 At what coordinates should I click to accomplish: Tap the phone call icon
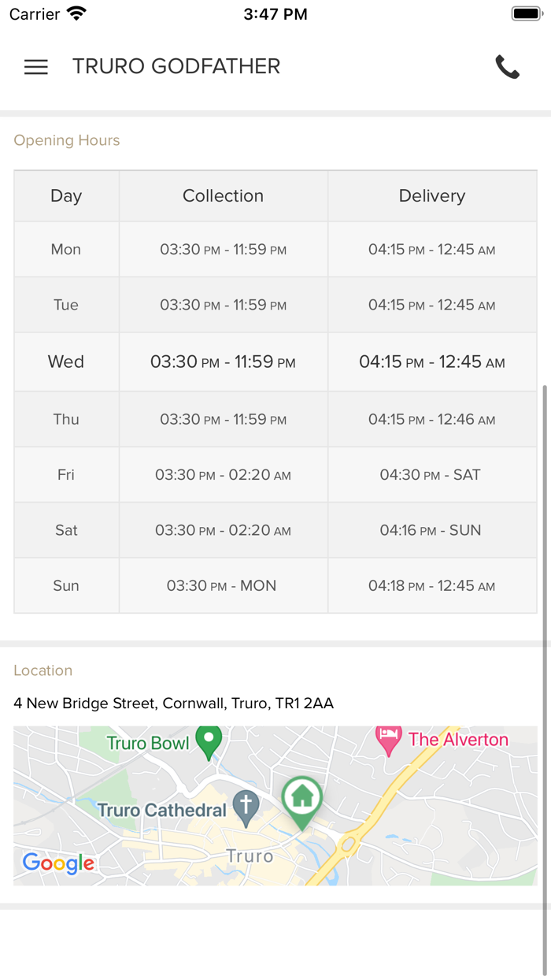click(x=508, y=67)
